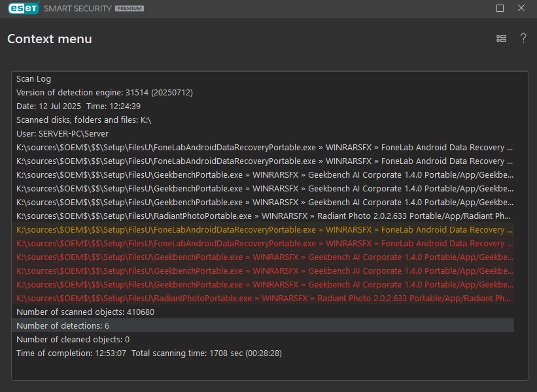Select the orange FoneLabAndroidDataRecoveryPortable.exe row

coord(263,230)
